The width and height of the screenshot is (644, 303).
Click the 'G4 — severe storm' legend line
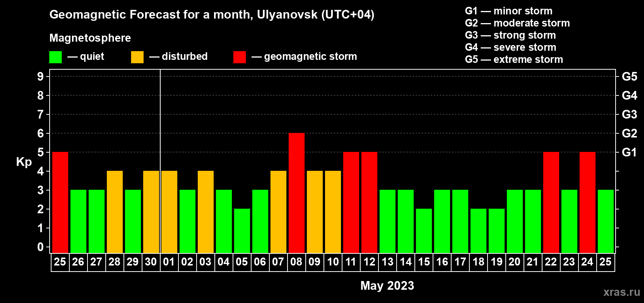(x=511, y=47)
